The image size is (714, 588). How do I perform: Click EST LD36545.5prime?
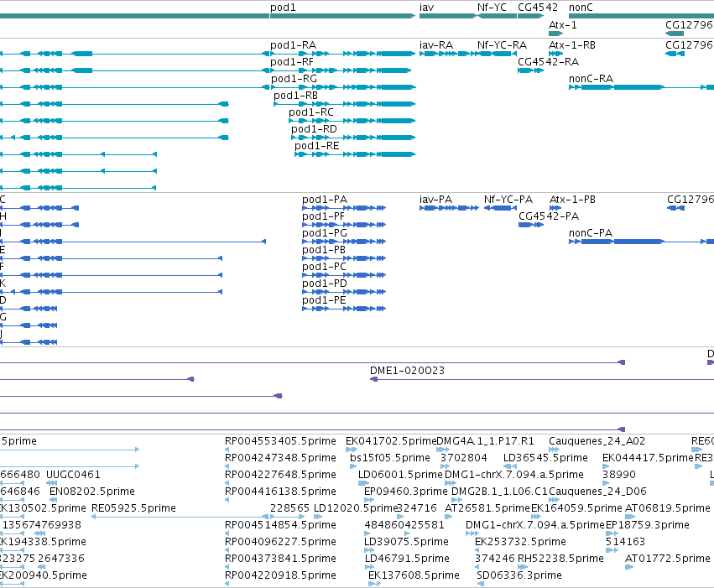click(x=545, y=458)
